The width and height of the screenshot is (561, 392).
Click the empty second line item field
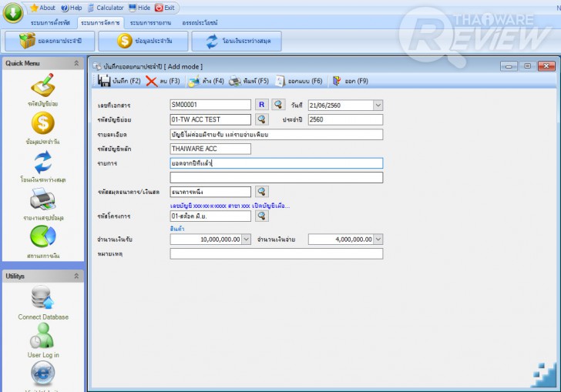pos(276,177)
